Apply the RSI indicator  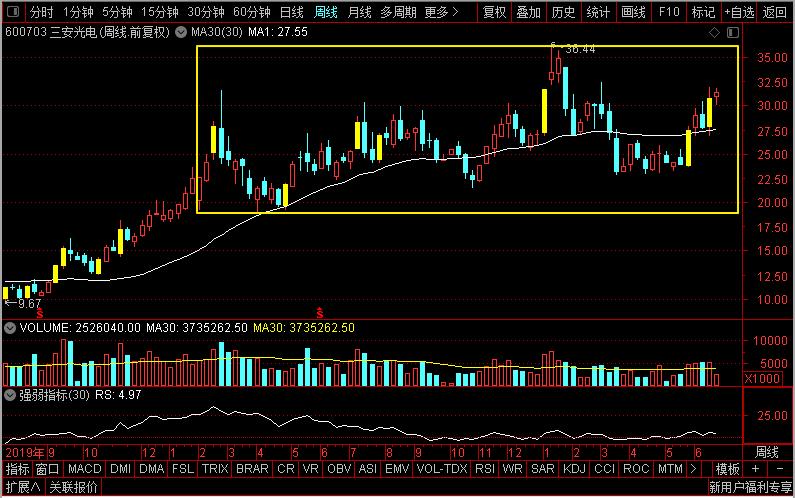[x=485, y=469]
